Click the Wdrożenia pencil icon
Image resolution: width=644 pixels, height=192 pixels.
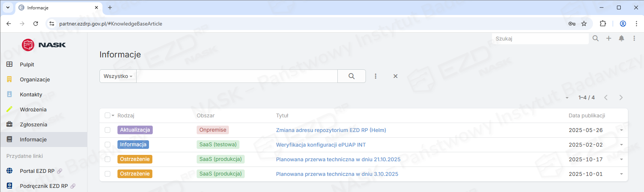[x=9, y=109]
